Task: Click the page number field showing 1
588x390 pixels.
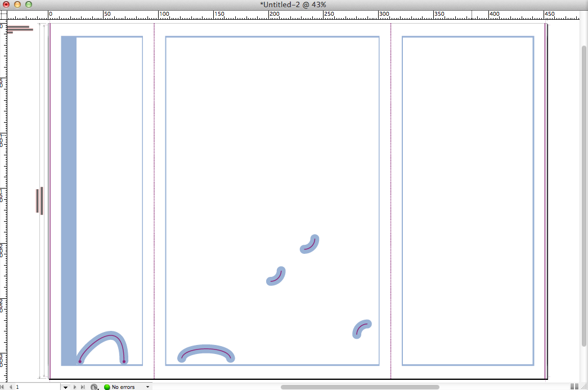Action: pos(34,387)
